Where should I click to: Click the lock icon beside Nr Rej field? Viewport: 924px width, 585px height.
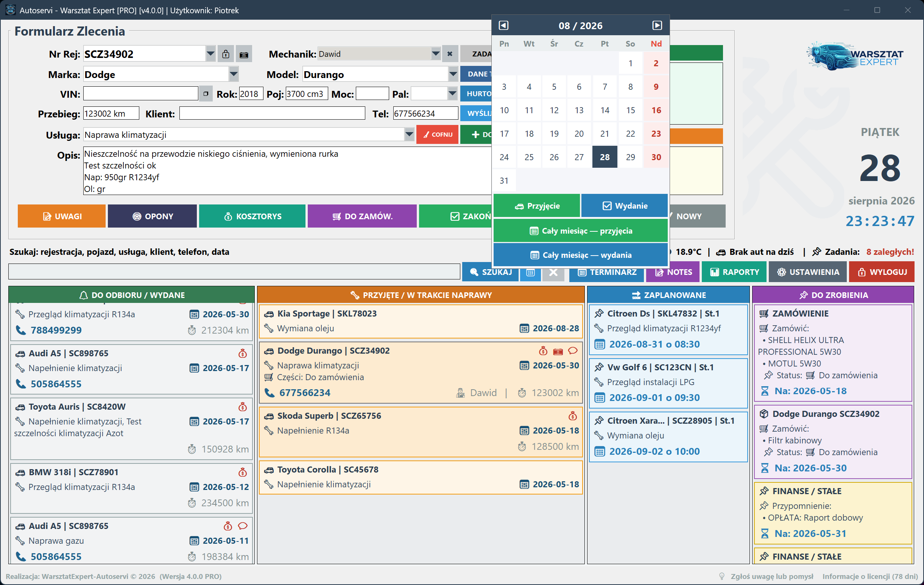(x=226, y=54)
